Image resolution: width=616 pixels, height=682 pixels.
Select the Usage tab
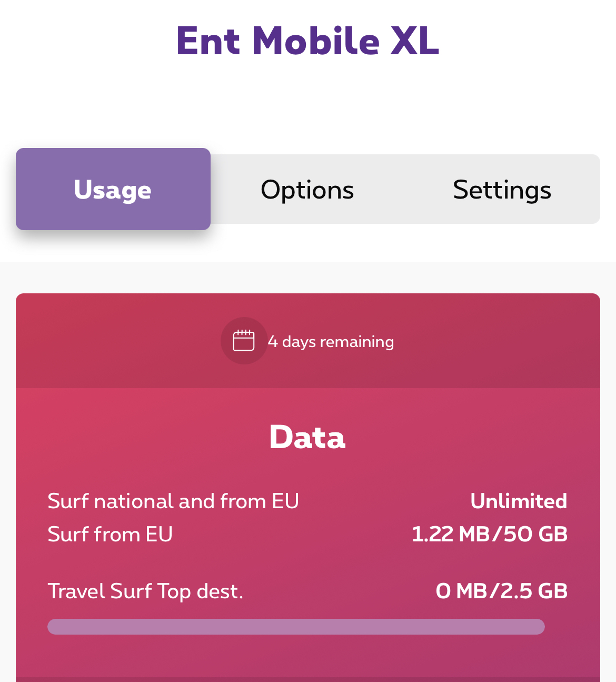[x=113, y=190]
